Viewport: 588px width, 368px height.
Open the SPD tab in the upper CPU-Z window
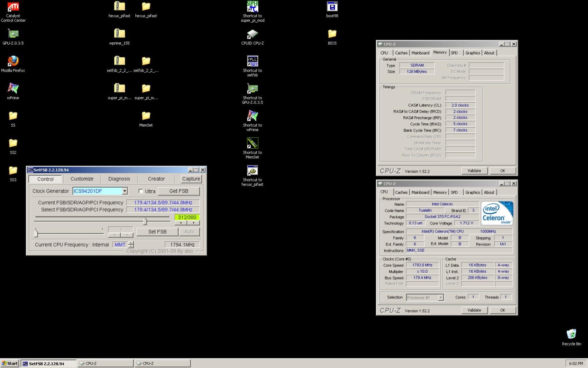455,53
